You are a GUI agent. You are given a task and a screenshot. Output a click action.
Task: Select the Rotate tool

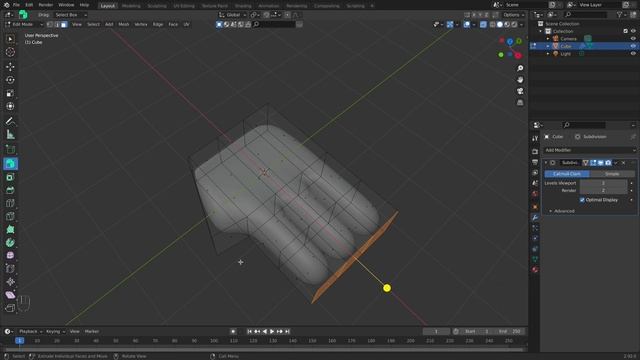pyautogui.click(x=10, y=80)
